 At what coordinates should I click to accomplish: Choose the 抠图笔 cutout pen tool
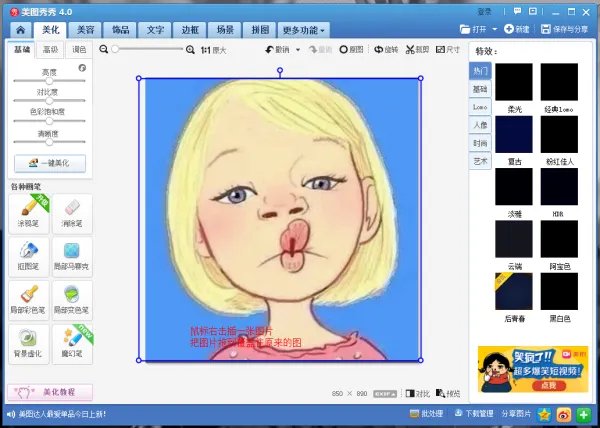[x=28, y=256]
